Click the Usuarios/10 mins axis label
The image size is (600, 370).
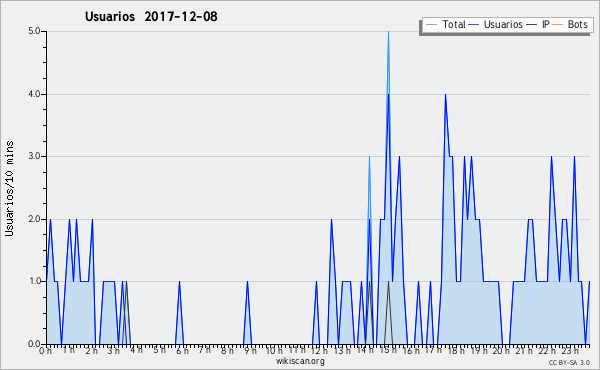(x=9, y=188)
